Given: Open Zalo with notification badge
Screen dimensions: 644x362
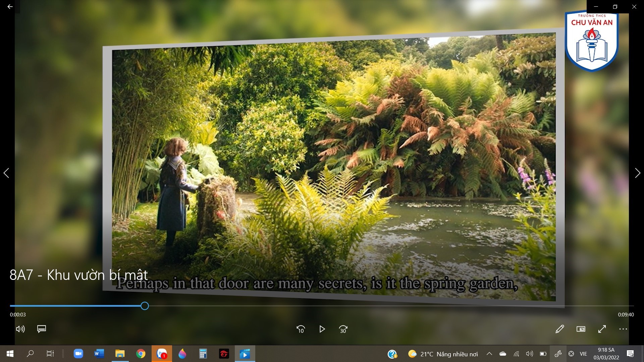Looking at the screenshot, I should tap(162, 354).
